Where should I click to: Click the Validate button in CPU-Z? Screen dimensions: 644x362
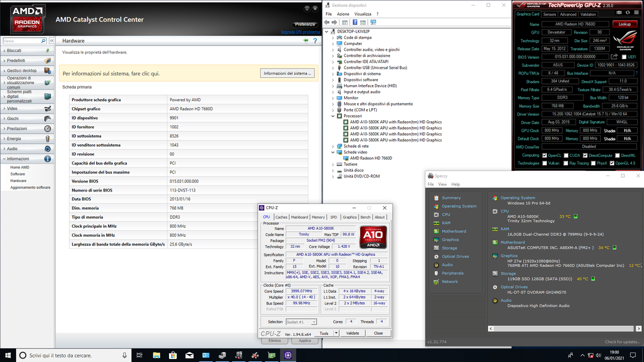(x=353, y=333)
